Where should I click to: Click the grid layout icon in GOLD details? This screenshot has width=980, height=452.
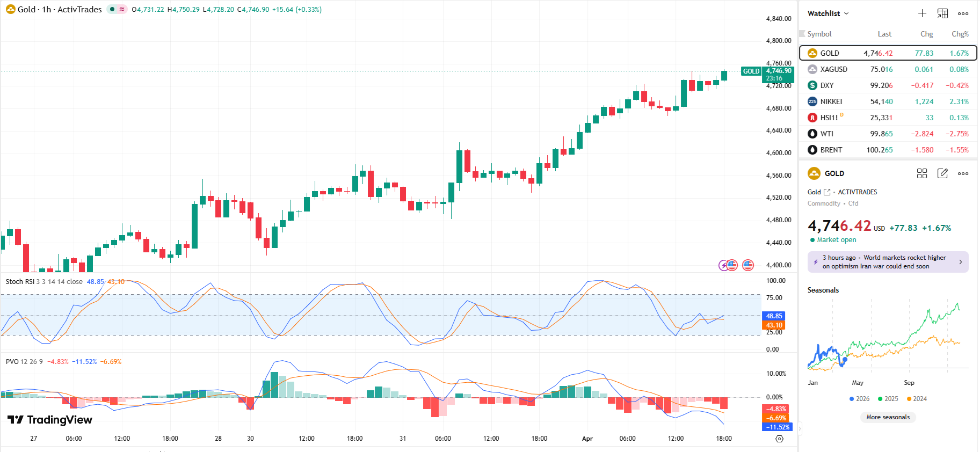coord(922,173)
